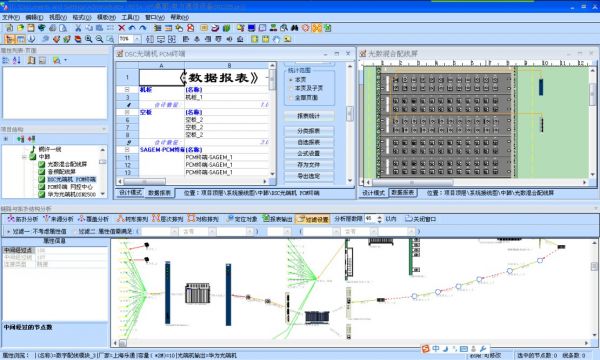This screenshot has height=360, width=600.
Task: Click the 存为文件 button
Action: (x=309, y=165)
